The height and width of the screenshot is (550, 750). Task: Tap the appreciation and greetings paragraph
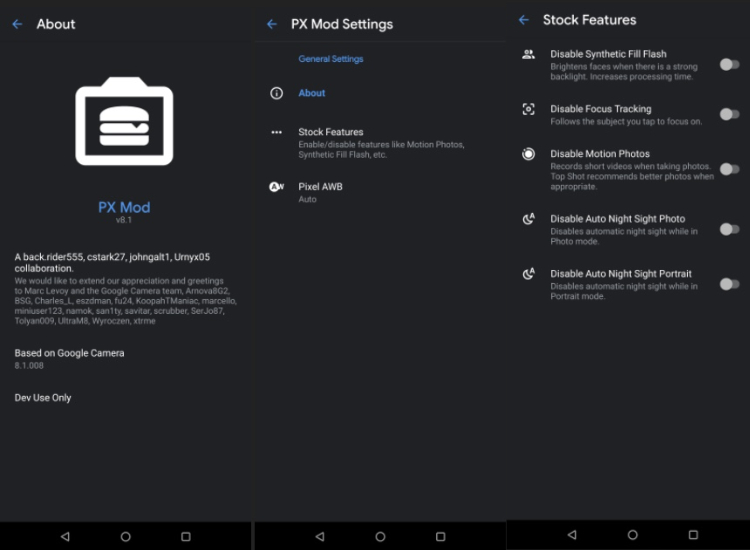pos(125,301)
